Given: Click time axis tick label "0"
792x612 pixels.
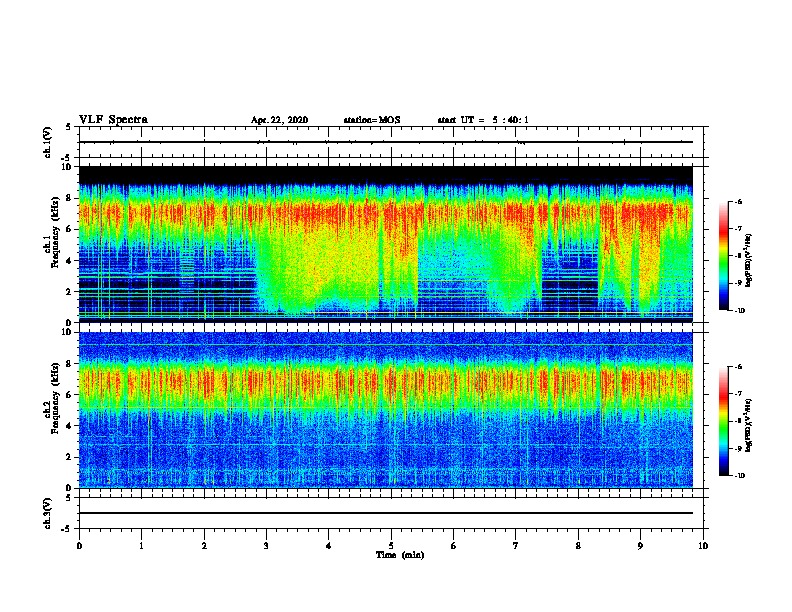Looking at the screenshot, I should (x=79, y=546).
